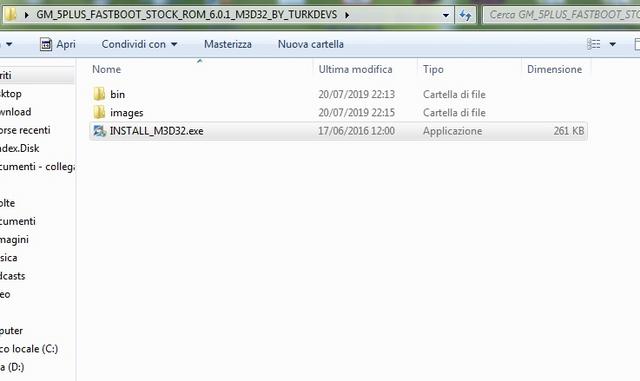Select Musica library in navigation pane
This screenshot has width=640, height=381.
[9, 258]
